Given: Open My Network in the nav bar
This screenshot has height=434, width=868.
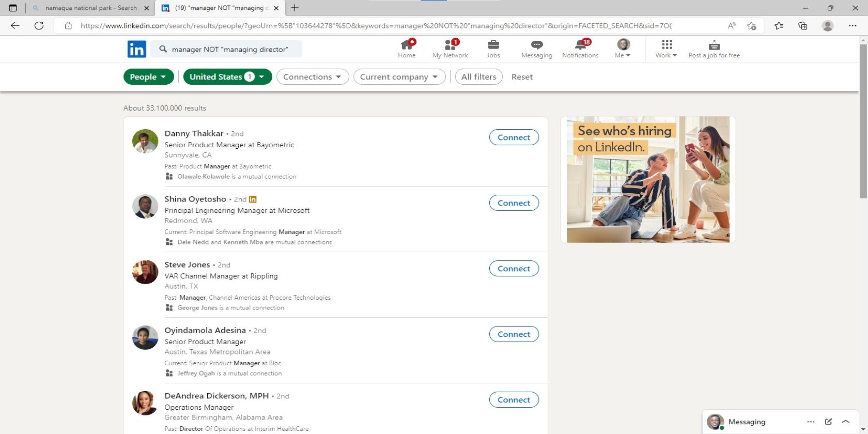Looking at the screenshot, I should [450, 49].
